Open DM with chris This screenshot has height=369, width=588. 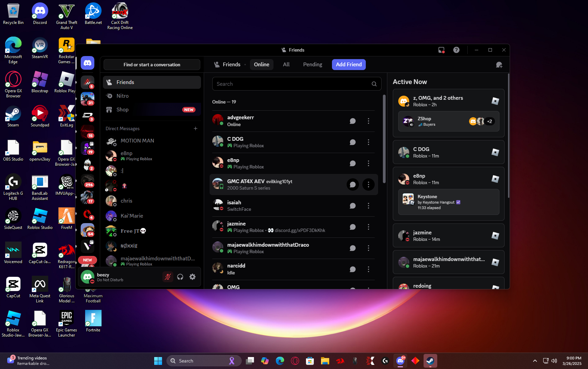coord(152,201)
